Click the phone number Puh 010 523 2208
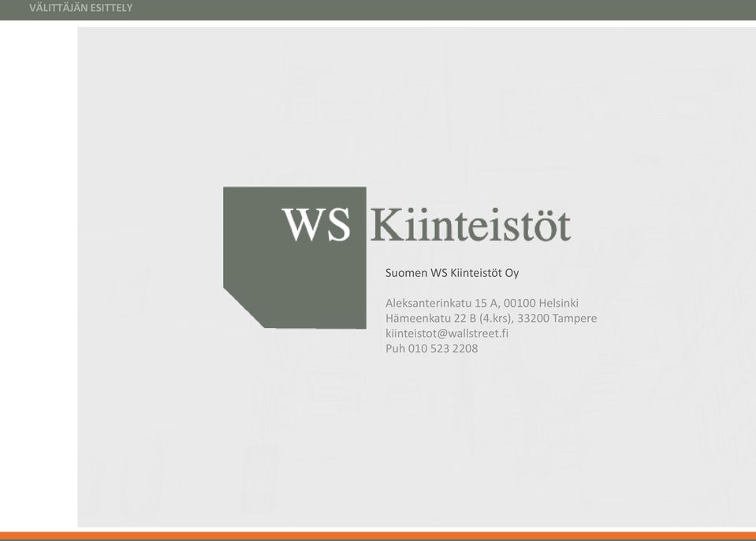 pyautogui.click(x=431, y=348)
